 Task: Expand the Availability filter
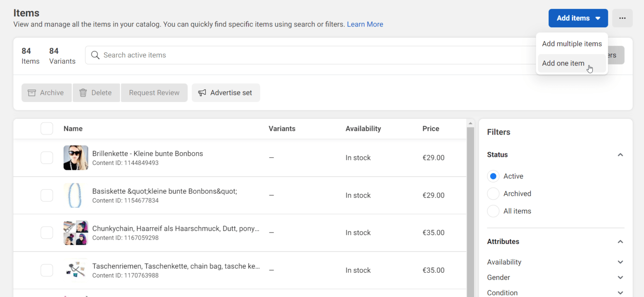coord(620,262)
